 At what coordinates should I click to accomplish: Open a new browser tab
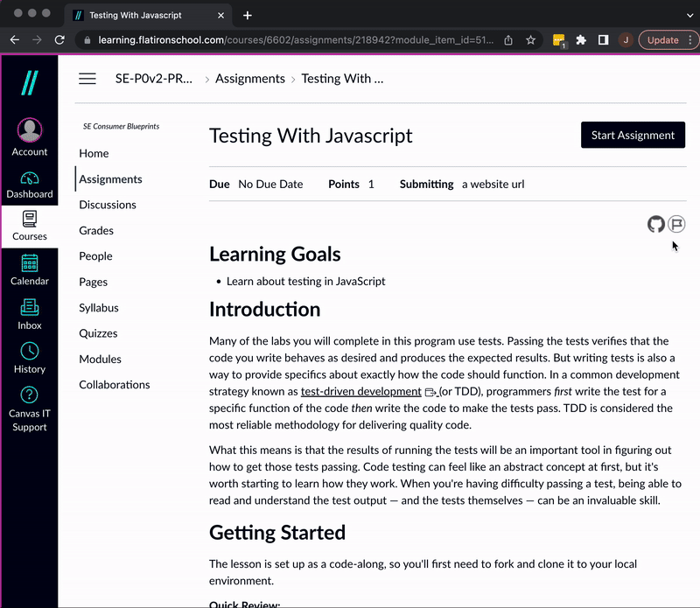pos(248,16)
